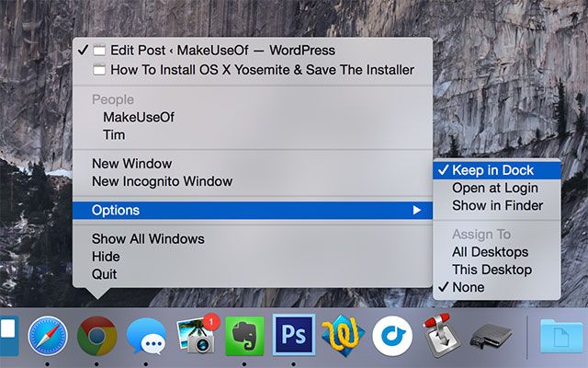Click the Chrome icon in dock

coord(96,336)
